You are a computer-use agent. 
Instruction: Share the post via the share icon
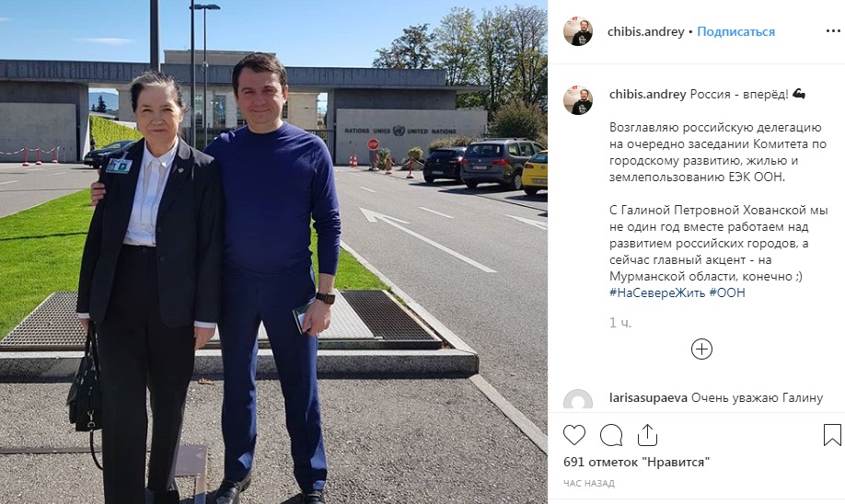[647, 435]
